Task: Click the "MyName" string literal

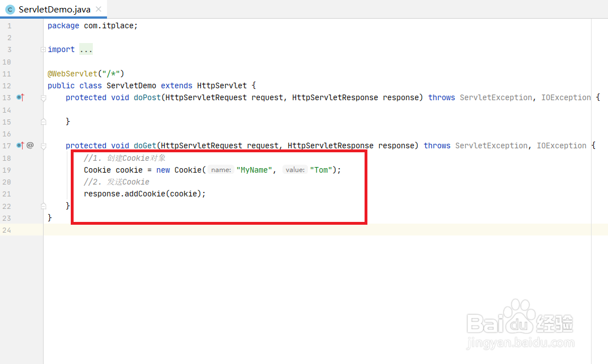Action: [x=255, y=170]
